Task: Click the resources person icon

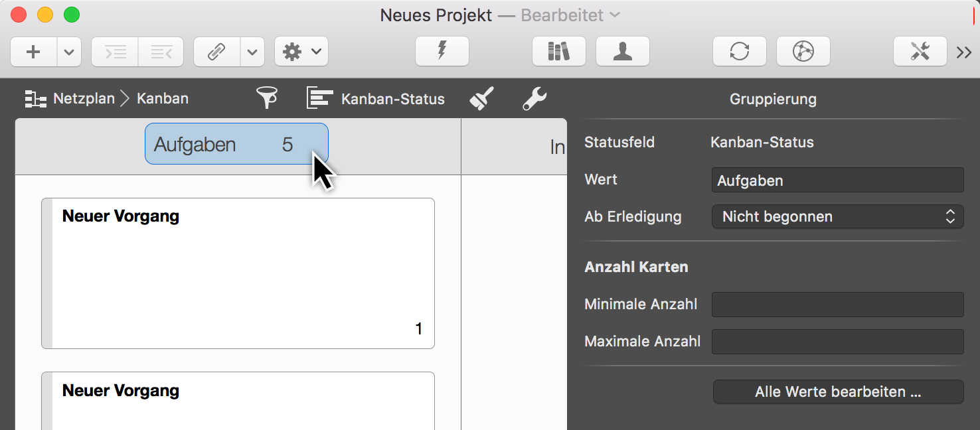Action: [622, 51]
